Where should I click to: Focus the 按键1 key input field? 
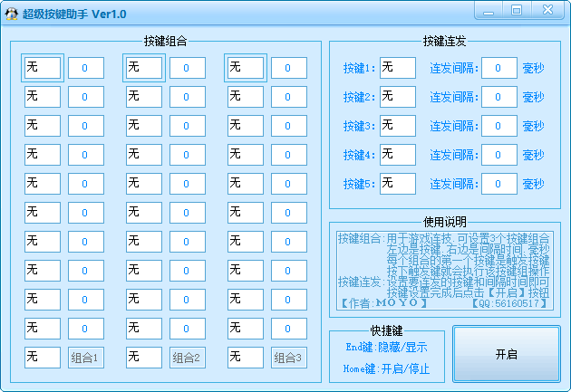[398, 68]
